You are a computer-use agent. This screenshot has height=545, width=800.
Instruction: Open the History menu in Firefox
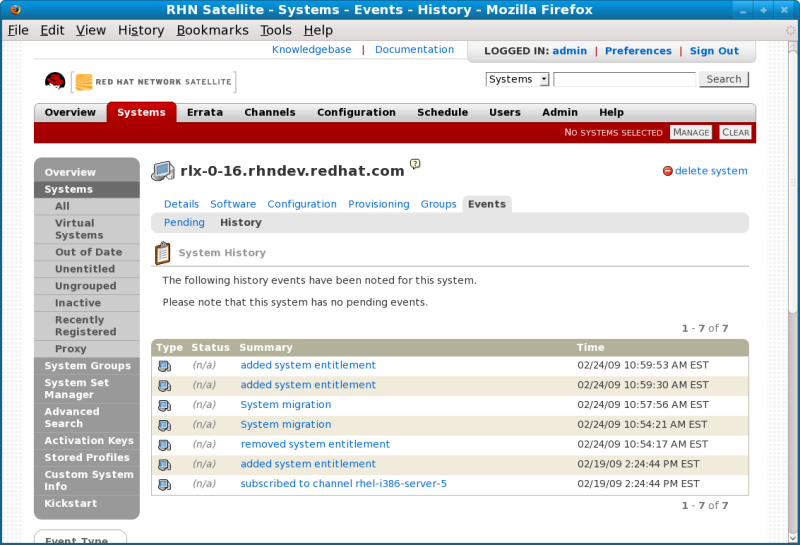click(x=140, y=30)
